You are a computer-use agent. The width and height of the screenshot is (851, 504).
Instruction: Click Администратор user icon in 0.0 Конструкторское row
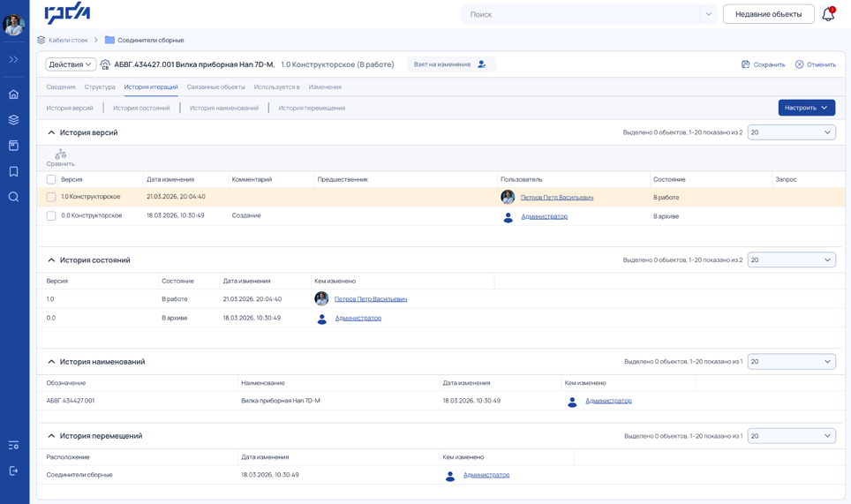508,216
